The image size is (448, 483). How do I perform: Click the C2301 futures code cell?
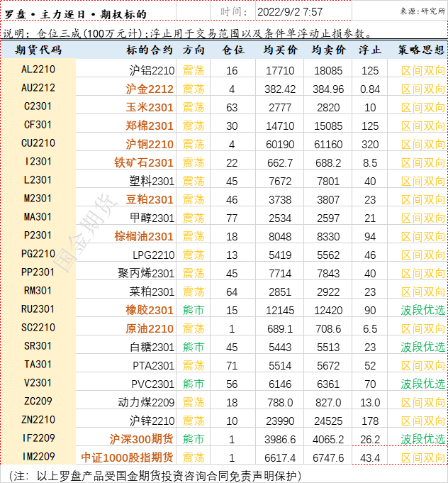(x=38, y=106)
